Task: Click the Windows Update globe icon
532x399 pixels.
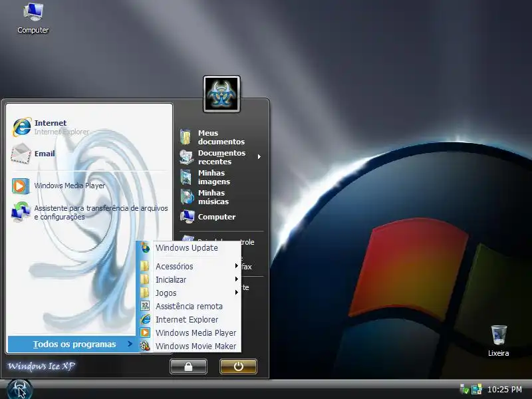Action: [x=145, y=247]
